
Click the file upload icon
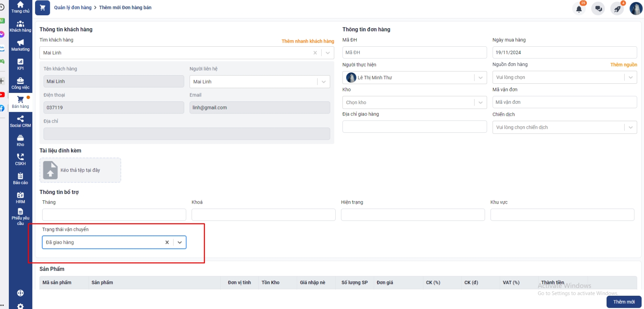(50, 170)
